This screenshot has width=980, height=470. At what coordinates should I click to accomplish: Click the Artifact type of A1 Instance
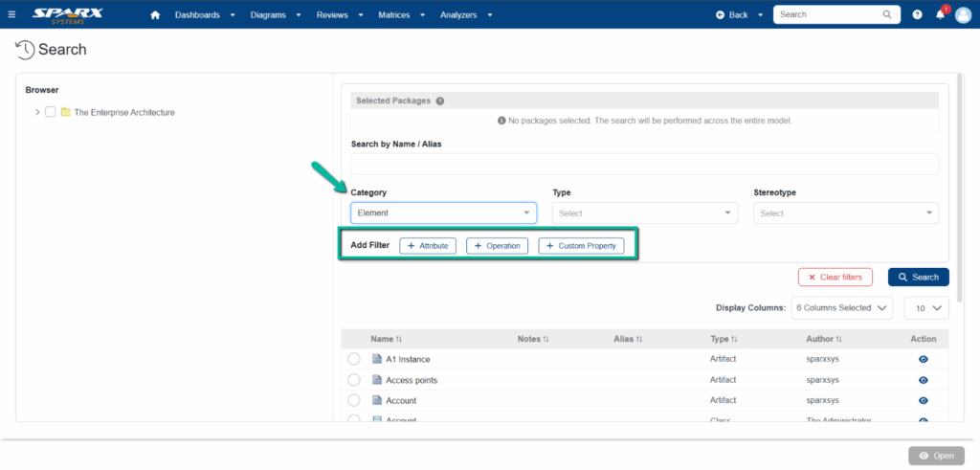[724, 359]
